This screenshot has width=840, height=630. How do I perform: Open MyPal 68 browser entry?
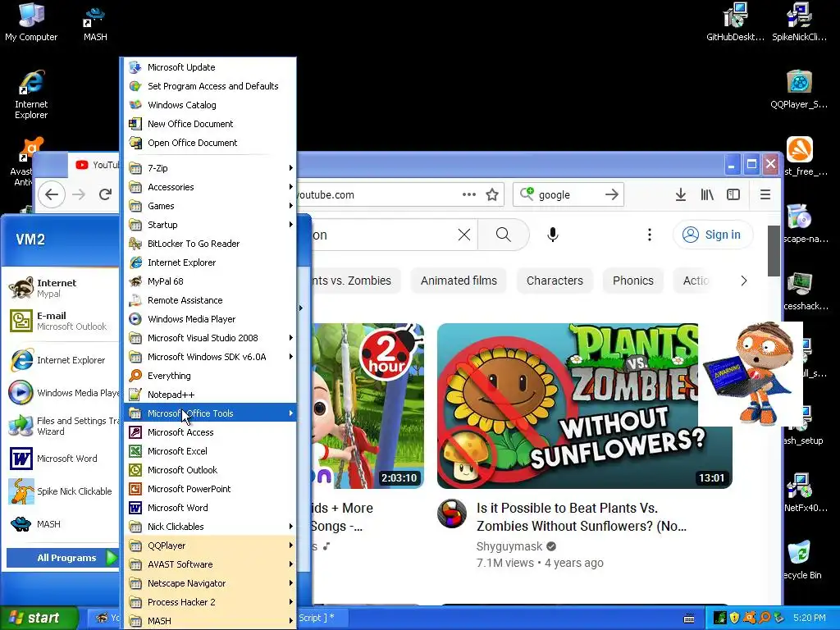coord(211,281)
